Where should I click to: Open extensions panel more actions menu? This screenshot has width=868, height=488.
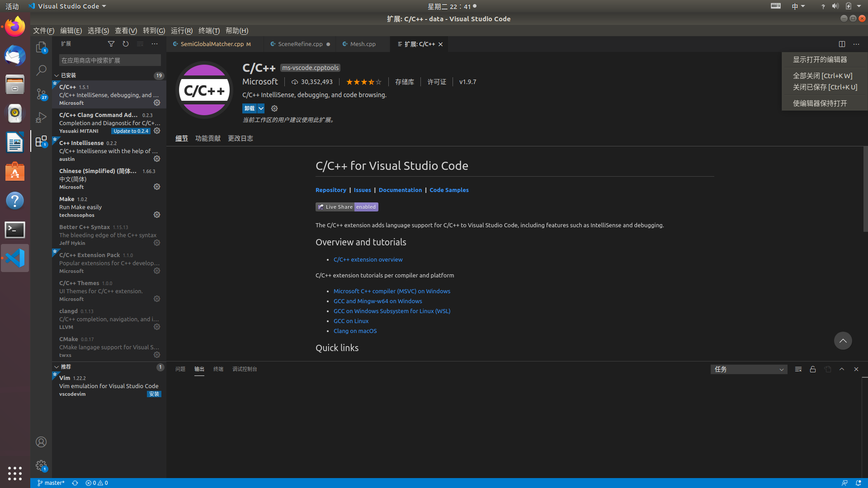(x=155, y=44)
